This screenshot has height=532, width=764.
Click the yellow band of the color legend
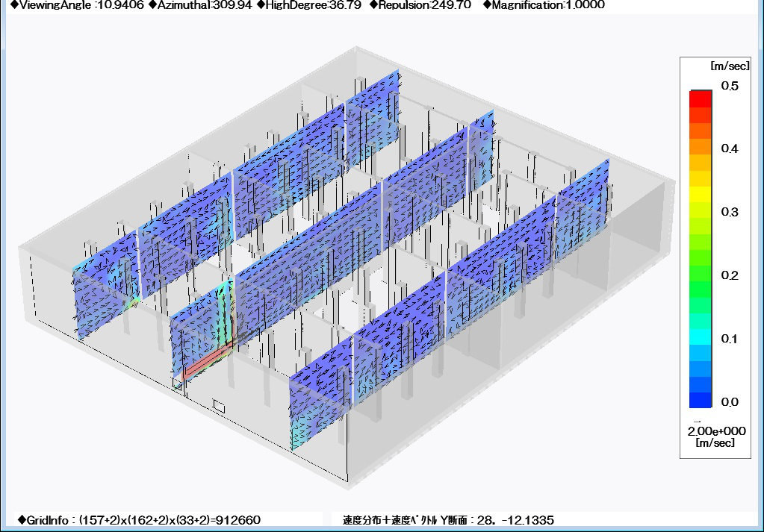click(701, 194)
